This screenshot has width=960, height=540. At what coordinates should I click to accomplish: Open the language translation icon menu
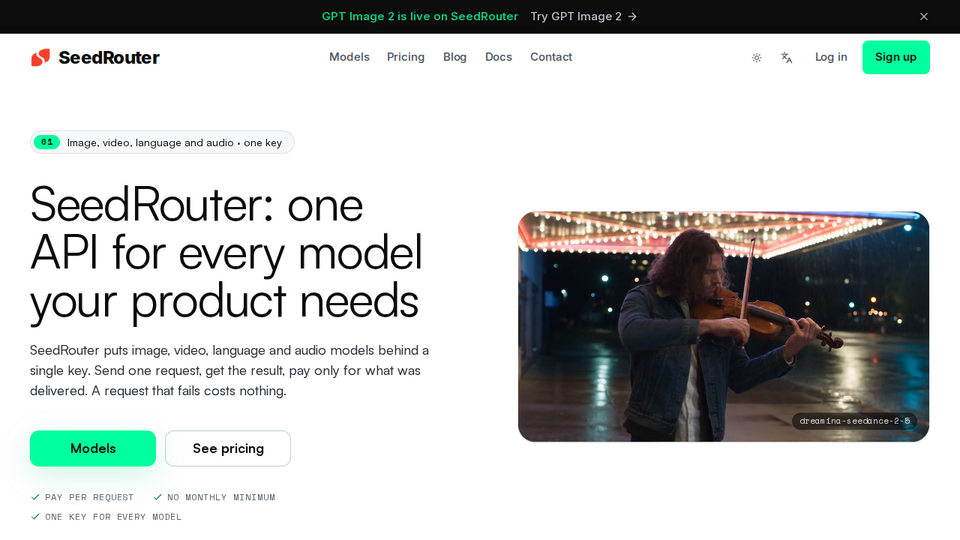click(787, 58)
